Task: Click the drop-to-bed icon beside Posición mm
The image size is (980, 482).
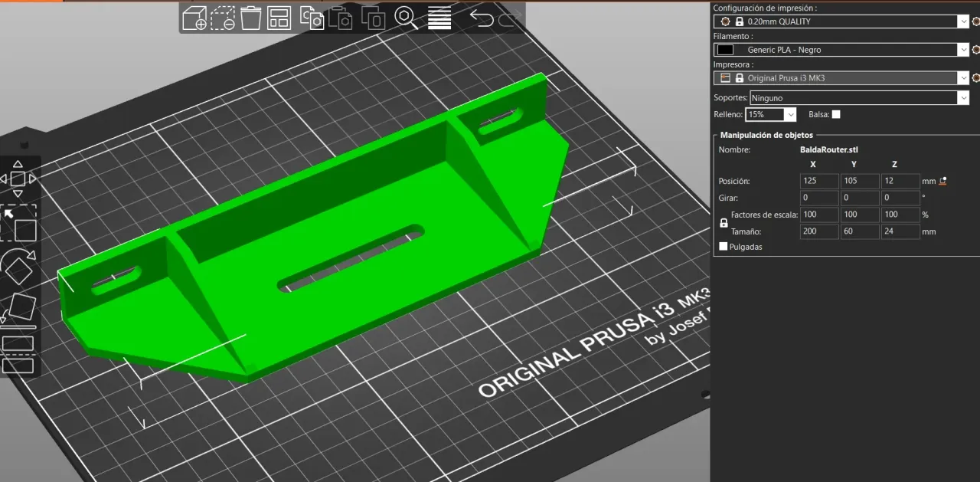Action: point(943,181)
